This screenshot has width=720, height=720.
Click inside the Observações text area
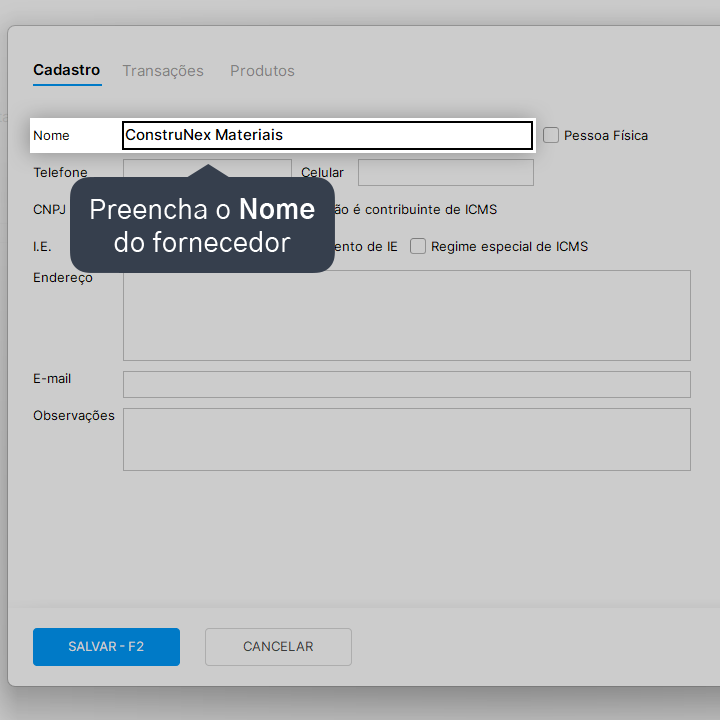406,439
